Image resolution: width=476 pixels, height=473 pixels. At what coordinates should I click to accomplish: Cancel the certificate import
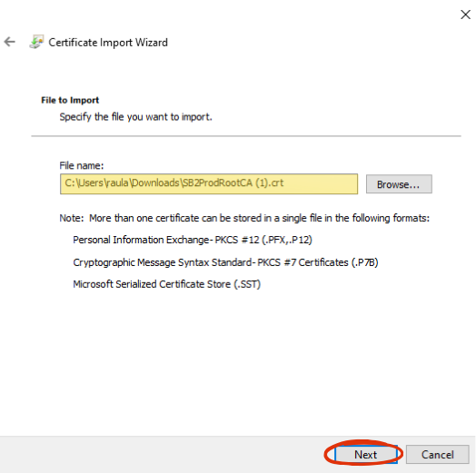click(x=438, y=454)
